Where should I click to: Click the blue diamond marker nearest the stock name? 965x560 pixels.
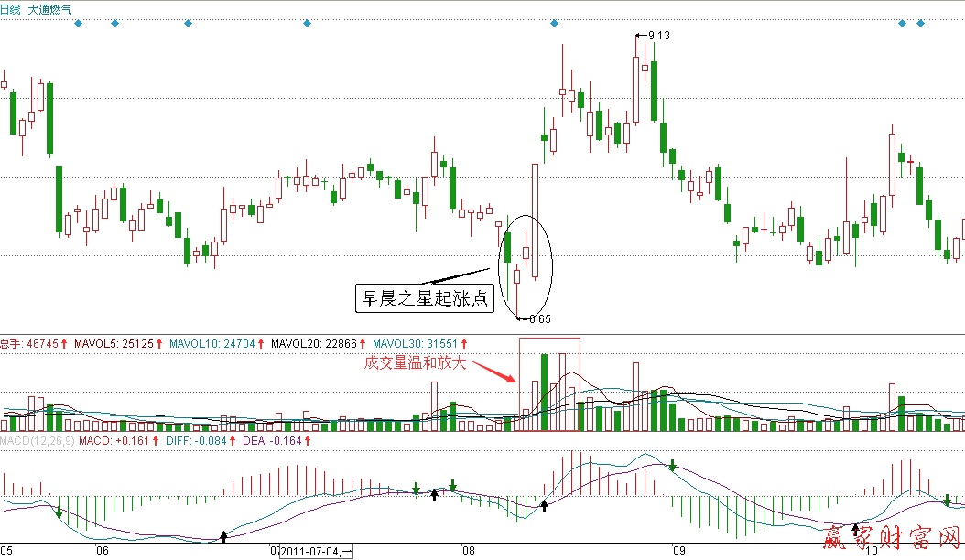(x=78, y=23)
